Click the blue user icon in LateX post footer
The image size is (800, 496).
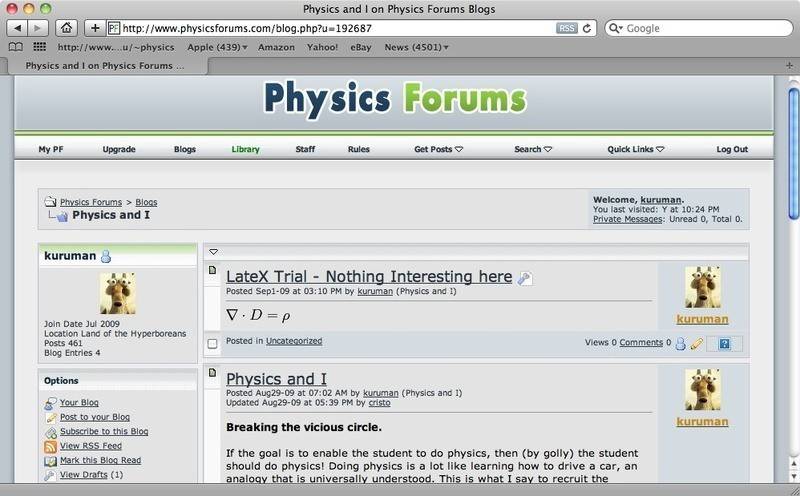[x=681, y=343]
